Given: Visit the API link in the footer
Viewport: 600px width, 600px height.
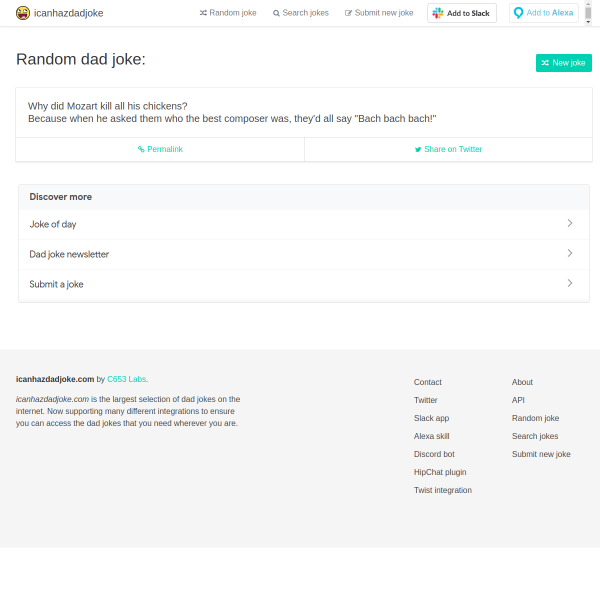Looking at the screenshot, I should click(x=518, y=400).
